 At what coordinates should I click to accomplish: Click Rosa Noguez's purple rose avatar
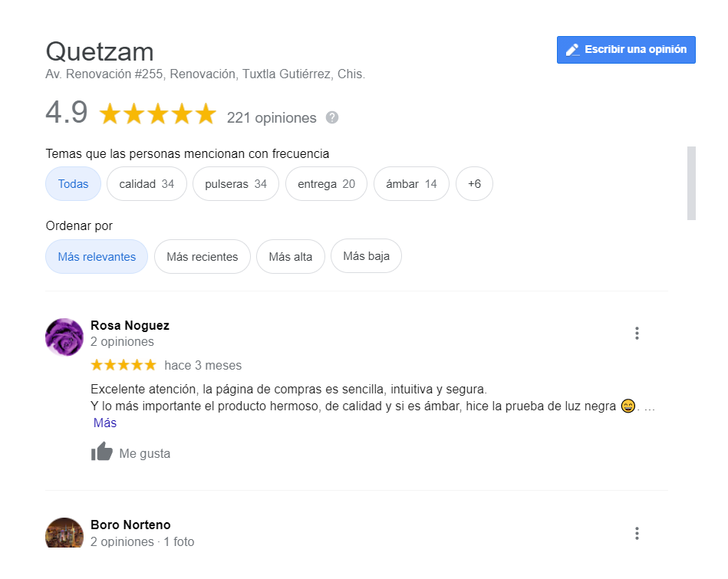[x=64, y=337]
